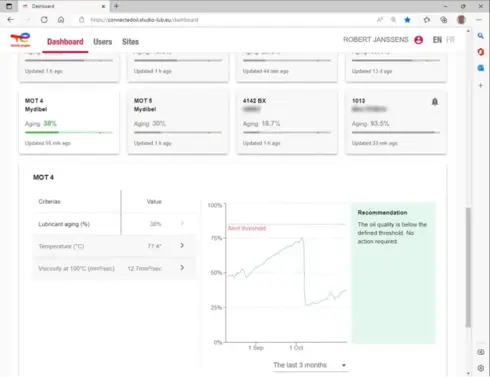Image resolution: width=490 pixels, height=377 pixels.
Task: Select the MOT 5 Mydibel card
Action: tap(178, 122)
